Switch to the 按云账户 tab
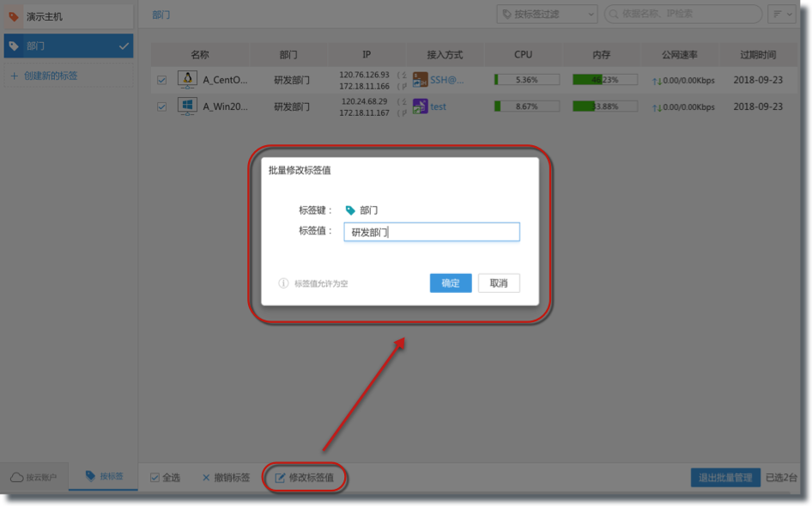The height and width of the screenshot is (506, 812). tap(34, 477)
